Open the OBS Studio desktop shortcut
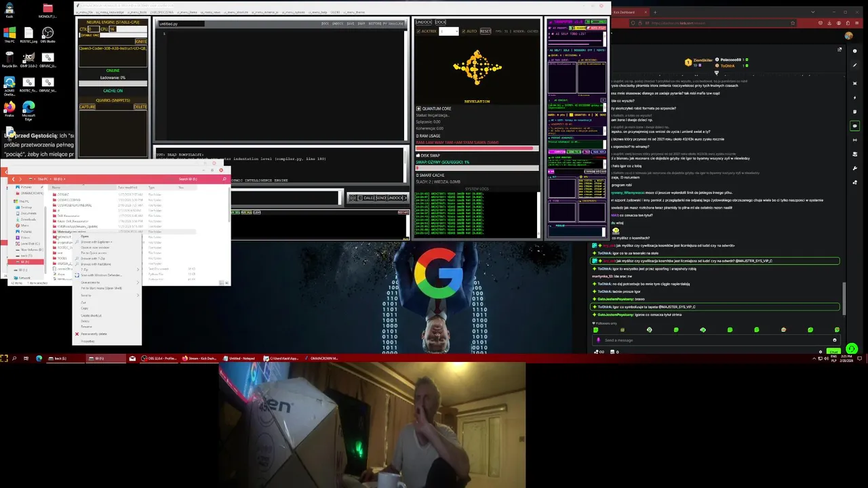 coord(47,35)
